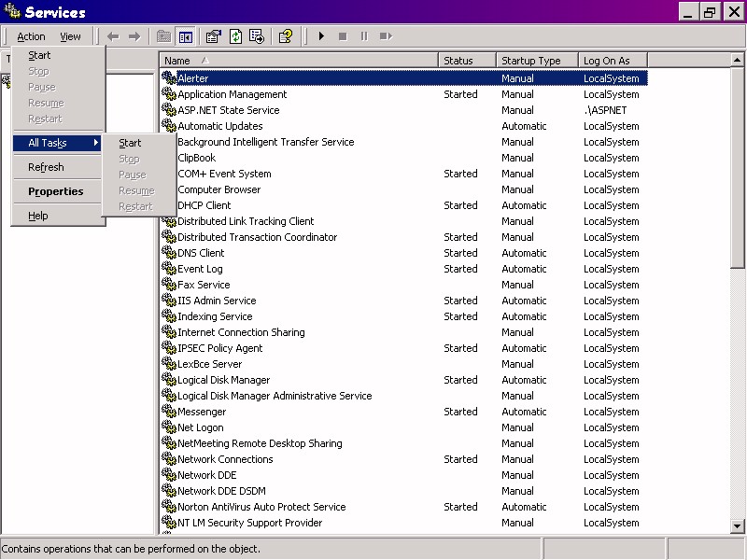This screenshot has height=560, width=747.
Task: Choose Help in the Action menu
Action: [x=37, y=216]
